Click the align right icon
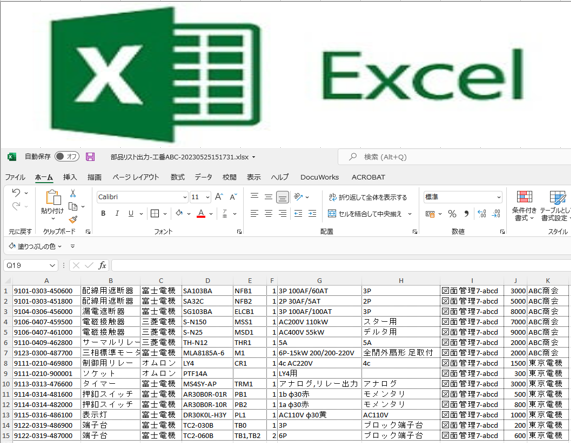The height and width of the screenshot is (443, 571). (x=283, y=214)
